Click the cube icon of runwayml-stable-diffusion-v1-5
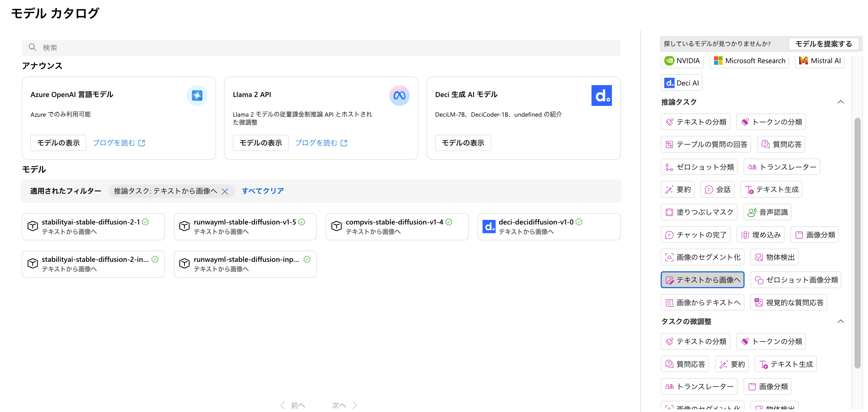Screen dimensions: 868x412 click(184, 226)
